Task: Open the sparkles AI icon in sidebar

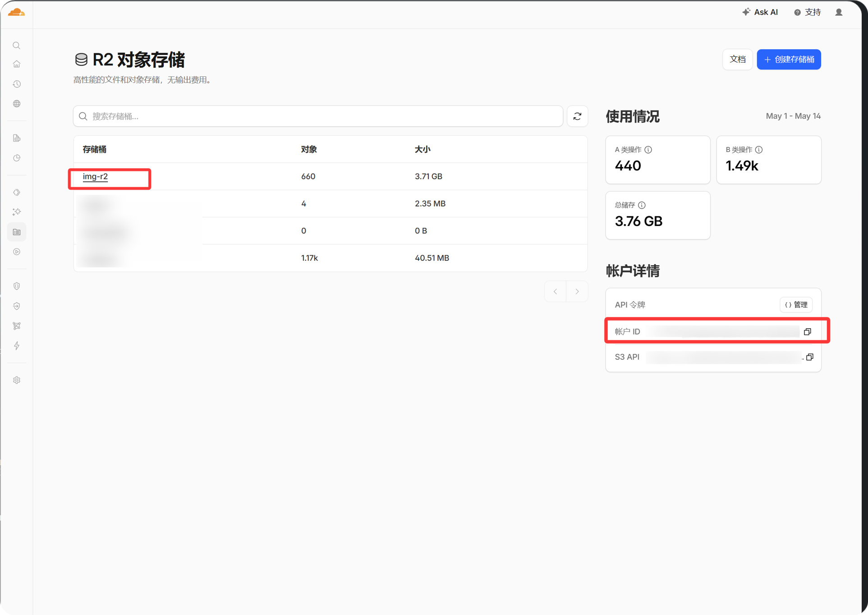Action: tap(17, 212)
